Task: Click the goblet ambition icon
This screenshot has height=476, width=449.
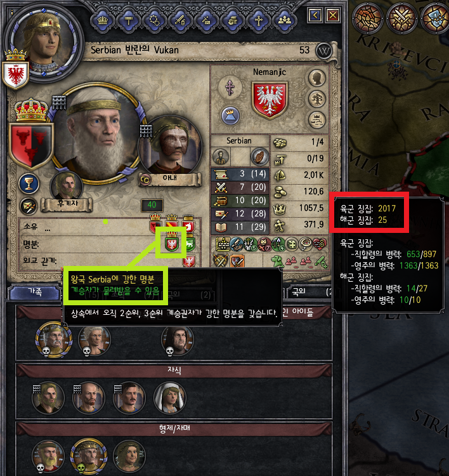Action: [29, 183]
